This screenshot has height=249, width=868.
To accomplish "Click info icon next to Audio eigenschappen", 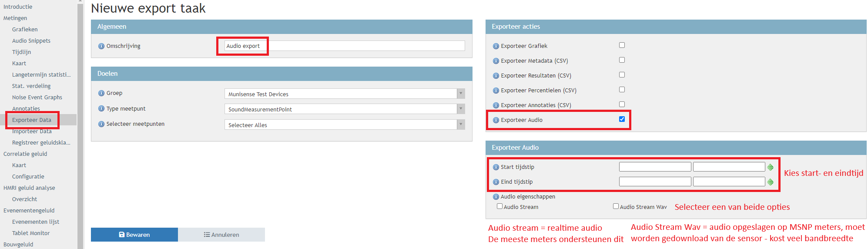I will [496, 197].
